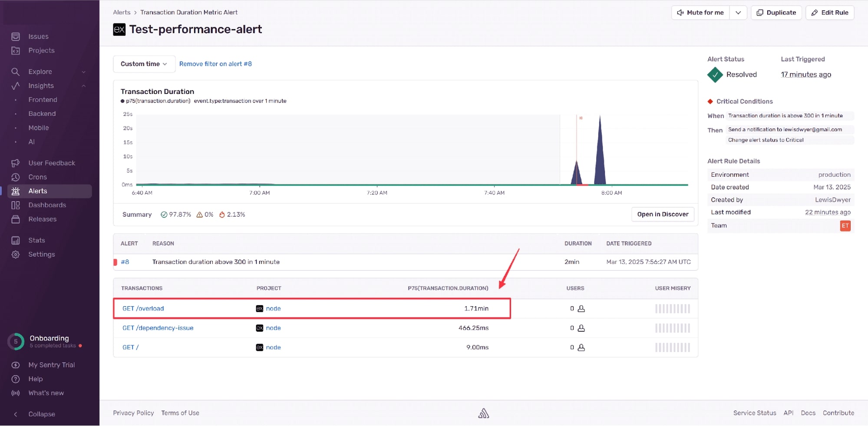Click the Sentry logo in the footer
Viewport: 868px width, 426px height.
(483, 413)
